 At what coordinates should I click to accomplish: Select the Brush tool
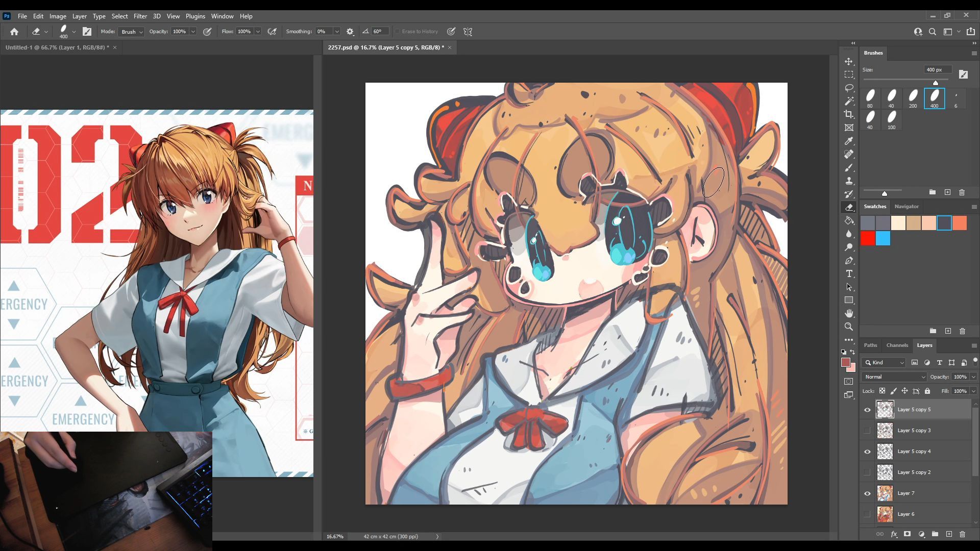tap(849, 167)
